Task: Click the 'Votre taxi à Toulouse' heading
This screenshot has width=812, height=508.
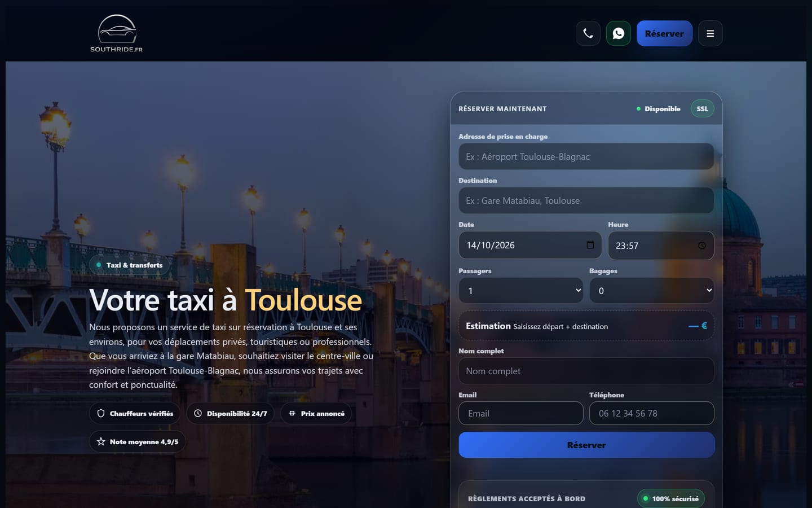Action: tap(226, 300)
